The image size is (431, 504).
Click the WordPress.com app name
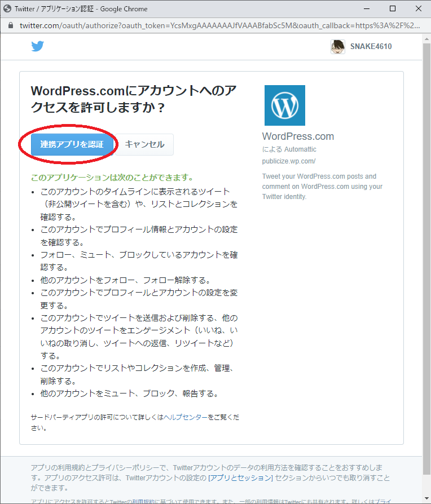coord(298,136)
